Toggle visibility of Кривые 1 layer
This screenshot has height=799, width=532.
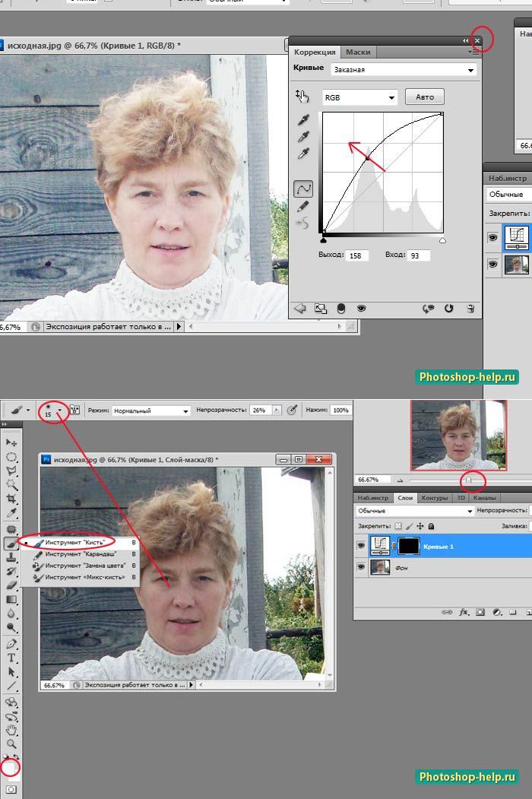coord(361,546)
